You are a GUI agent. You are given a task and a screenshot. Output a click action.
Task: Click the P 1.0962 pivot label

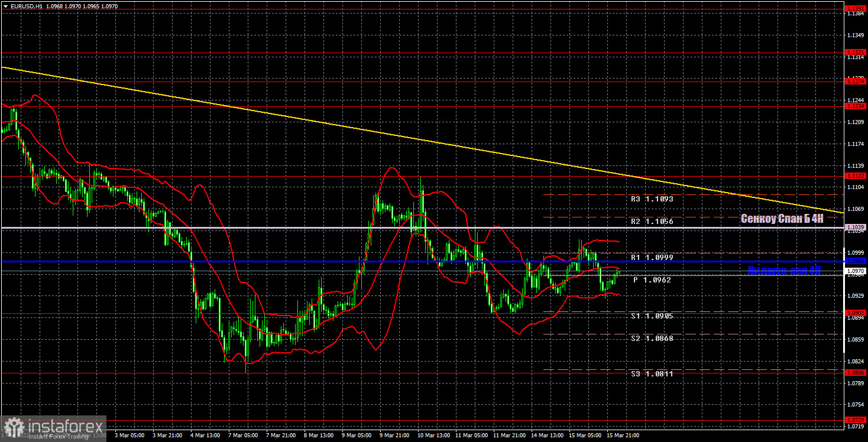pyautogui.click(x=653, y=280)
